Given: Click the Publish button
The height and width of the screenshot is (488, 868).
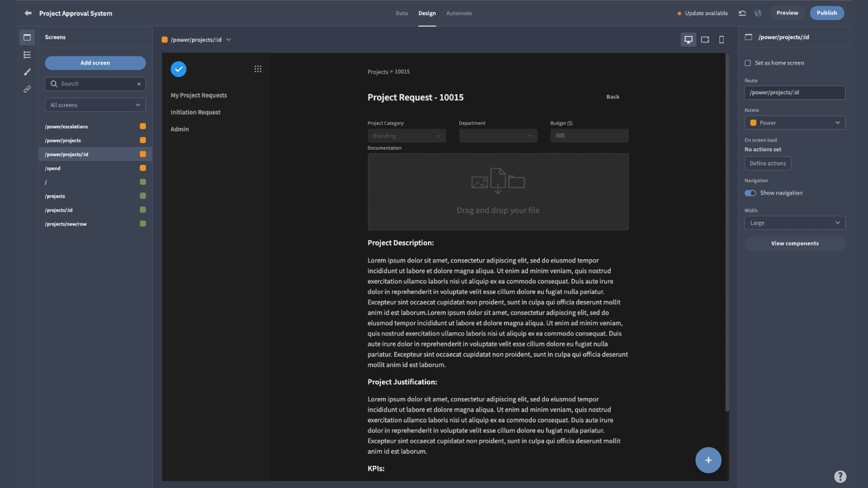Looking at the screenshot, I should tap(827, 13).
